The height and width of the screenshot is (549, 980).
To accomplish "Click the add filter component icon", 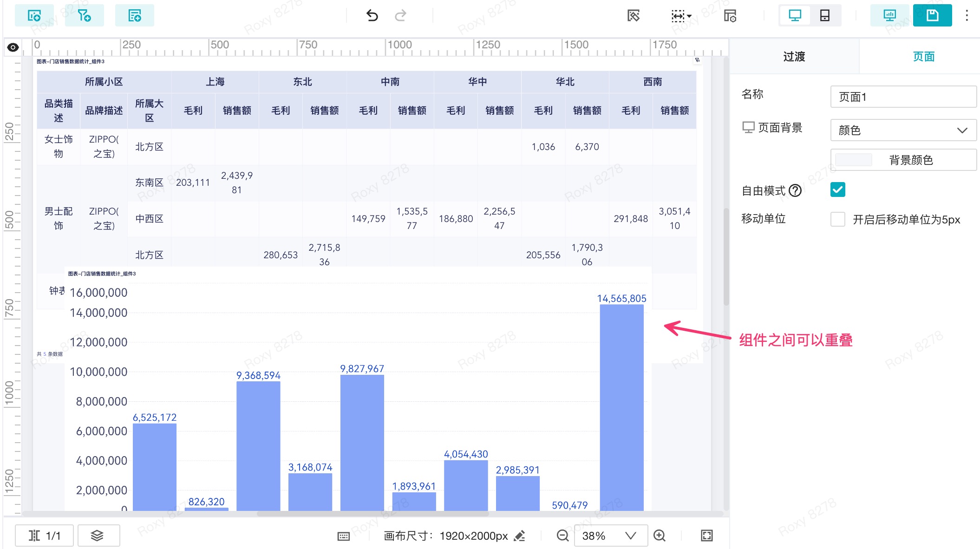I will (84, 15).
